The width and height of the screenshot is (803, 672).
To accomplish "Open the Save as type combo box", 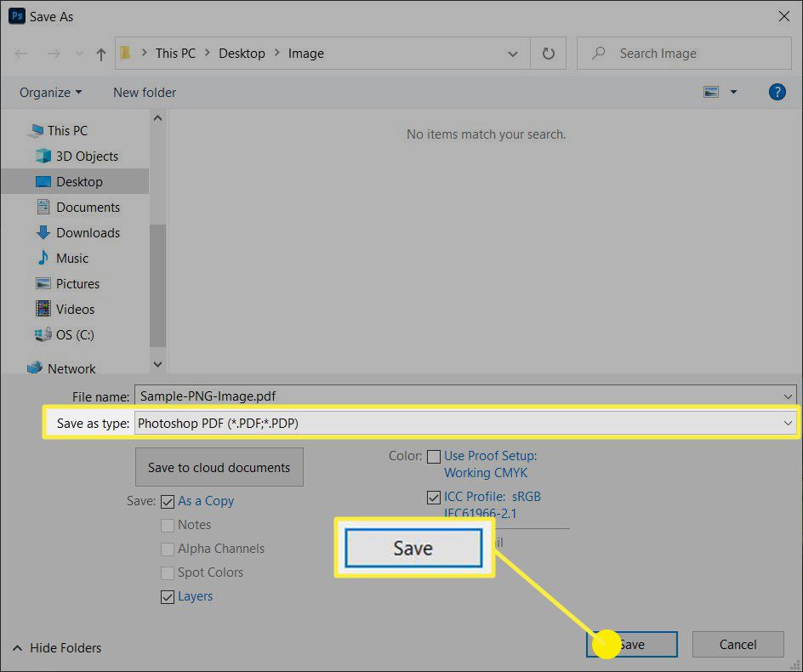I will [x=465, y=424].
